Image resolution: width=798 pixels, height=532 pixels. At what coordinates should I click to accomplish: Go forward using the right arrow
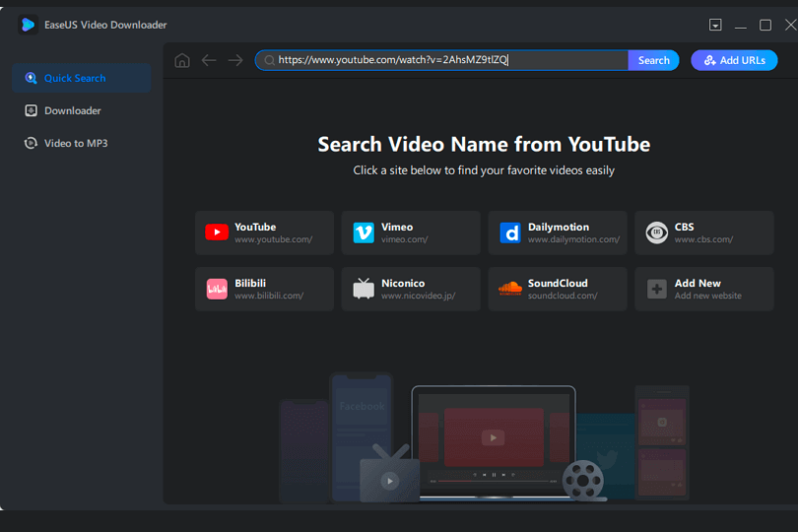tap(235, 60)
